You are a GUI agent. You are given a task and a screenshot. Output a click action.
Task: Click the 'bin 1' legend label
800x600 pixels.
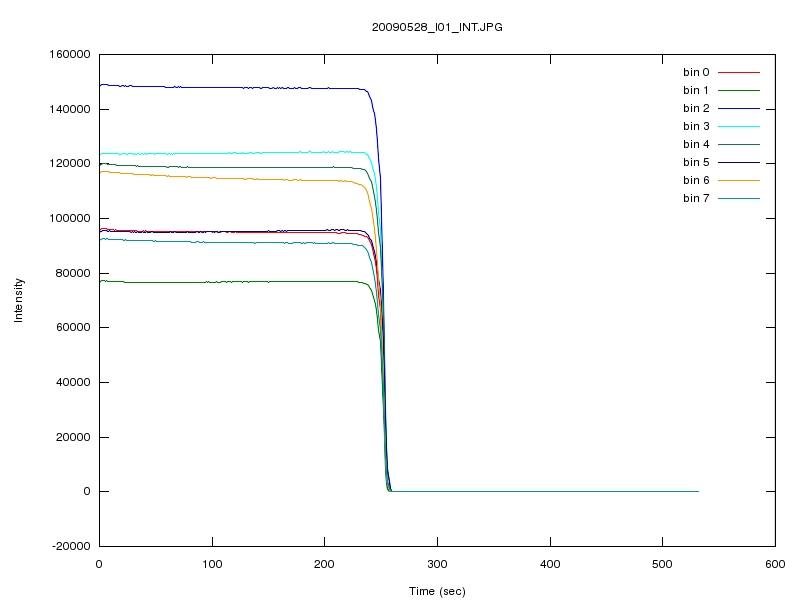point(696,90)
